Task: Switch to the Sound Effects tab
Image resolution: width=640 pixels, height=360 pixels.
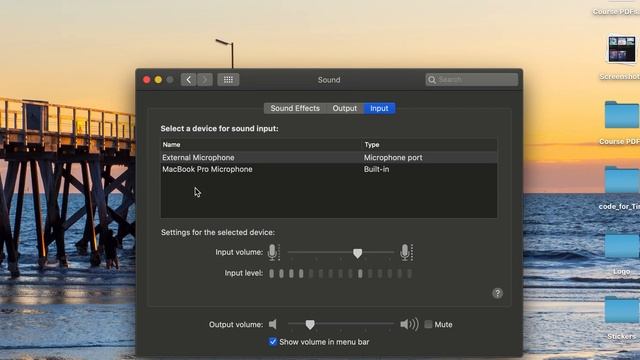Action: point(295,108)
